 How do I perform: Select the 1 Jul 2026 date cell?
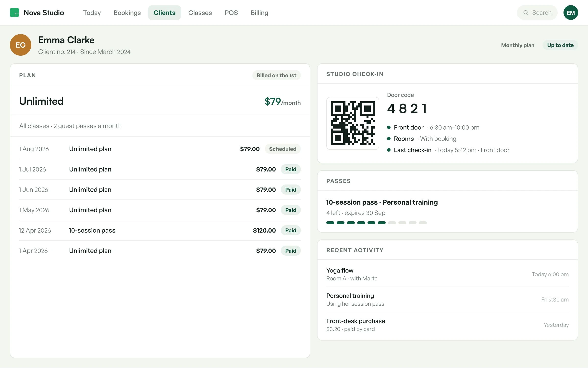32,169
